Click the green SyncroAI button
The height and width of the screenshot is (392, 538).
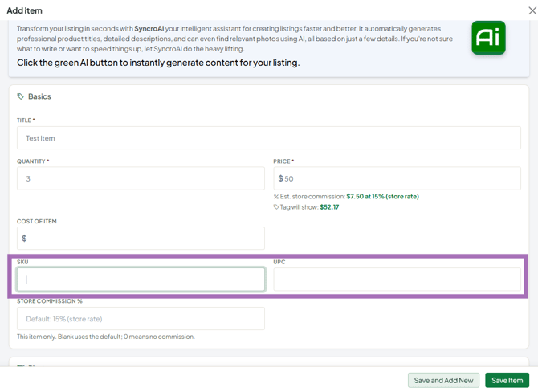pos(488,38)
